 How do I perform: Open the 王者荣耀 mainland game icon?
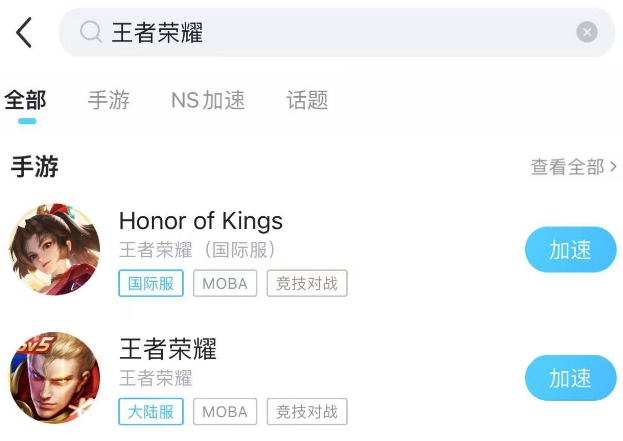55,377
